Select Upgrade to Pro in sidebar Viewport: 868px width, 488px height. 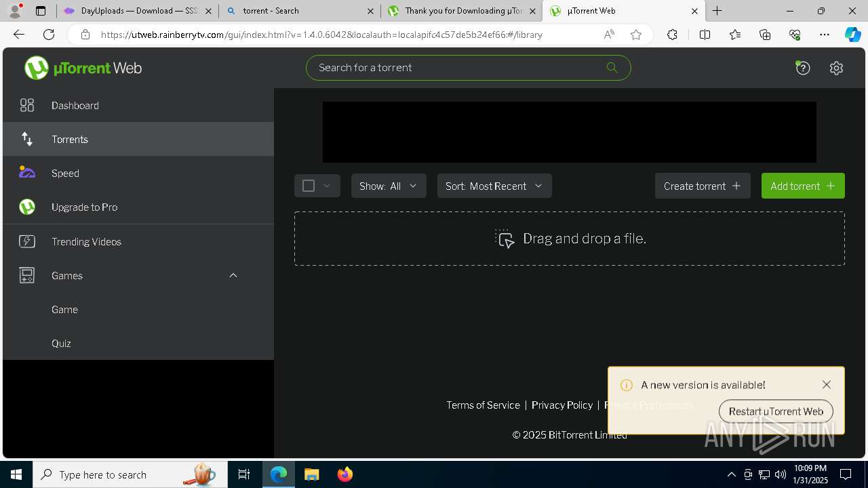[x=138, y=207]
